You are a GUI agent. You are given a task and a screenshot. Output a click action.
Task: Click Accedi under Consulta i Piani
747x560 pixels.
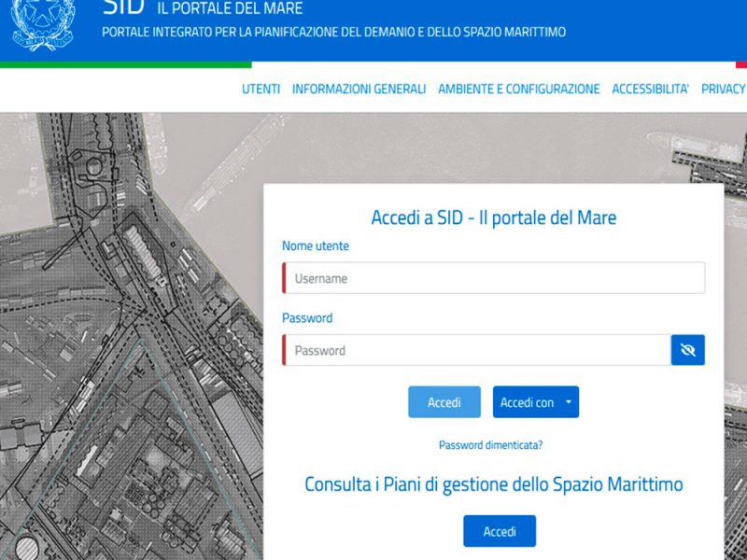(x=500, y=530)
